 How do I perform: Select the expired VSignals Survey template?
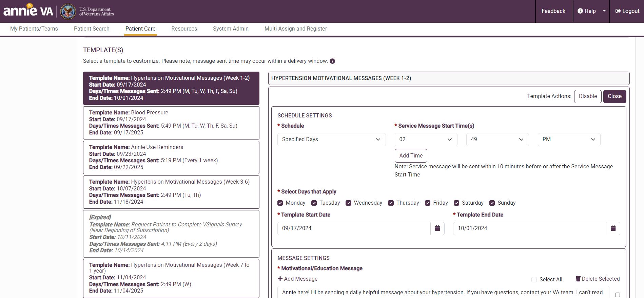pos(171,234)
